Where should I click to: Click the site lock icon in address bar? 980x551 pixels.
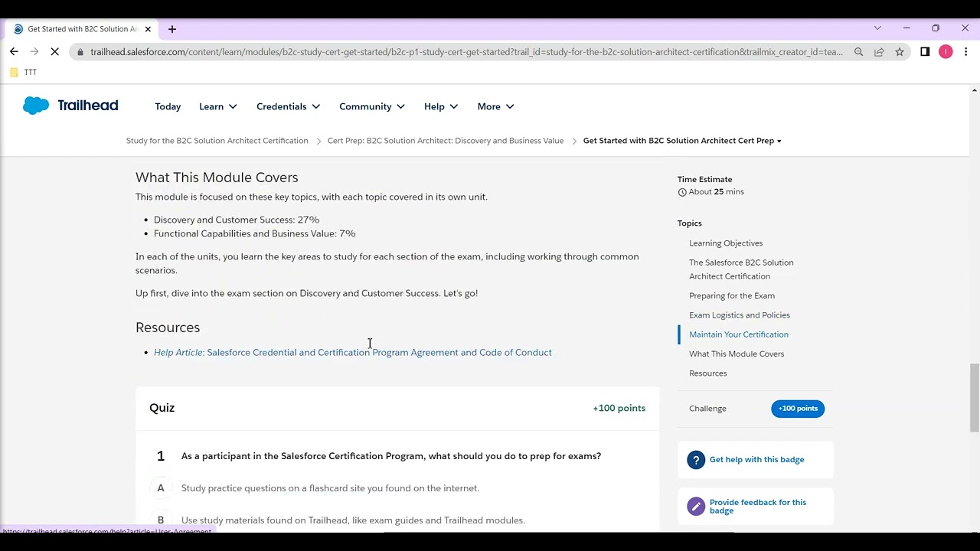[80, 52]
